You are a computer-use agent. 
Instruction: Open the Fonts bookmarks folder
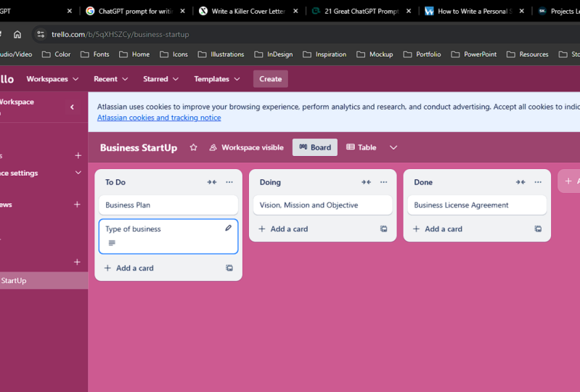point(95,54)
